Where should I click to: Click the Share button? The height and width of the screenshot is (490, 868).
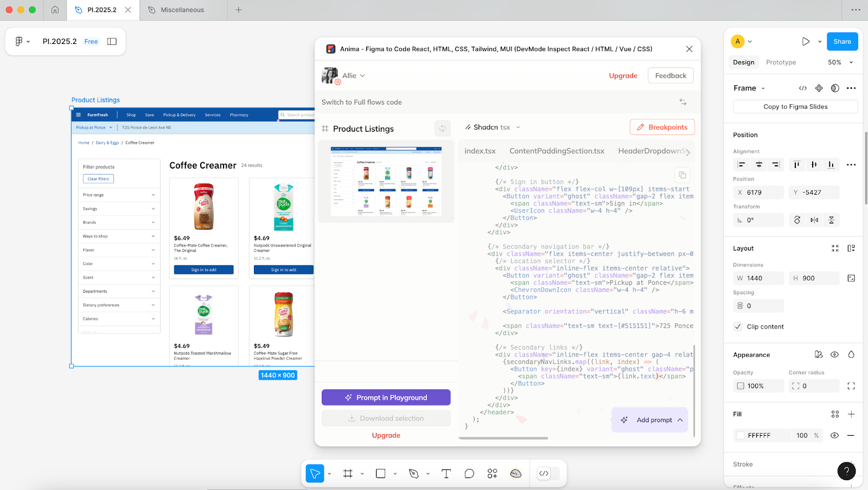tap(842, 41)
